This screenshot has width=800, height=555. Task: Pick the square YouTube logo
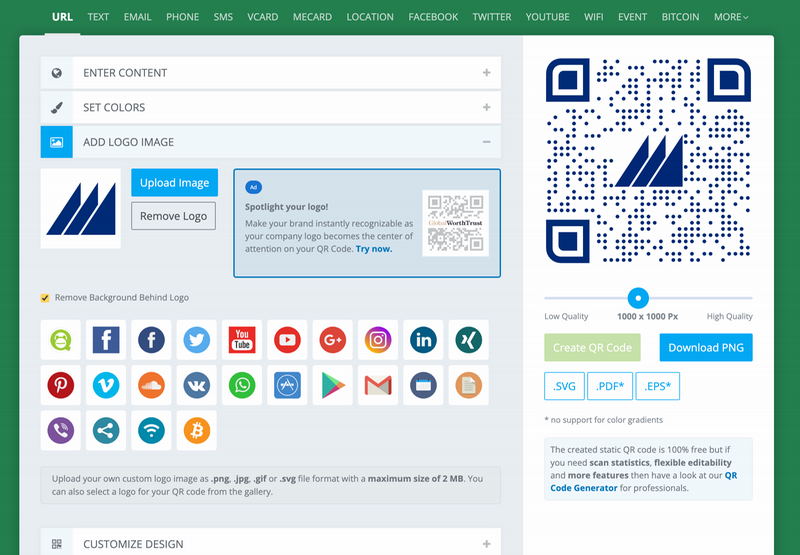point(242,340)
